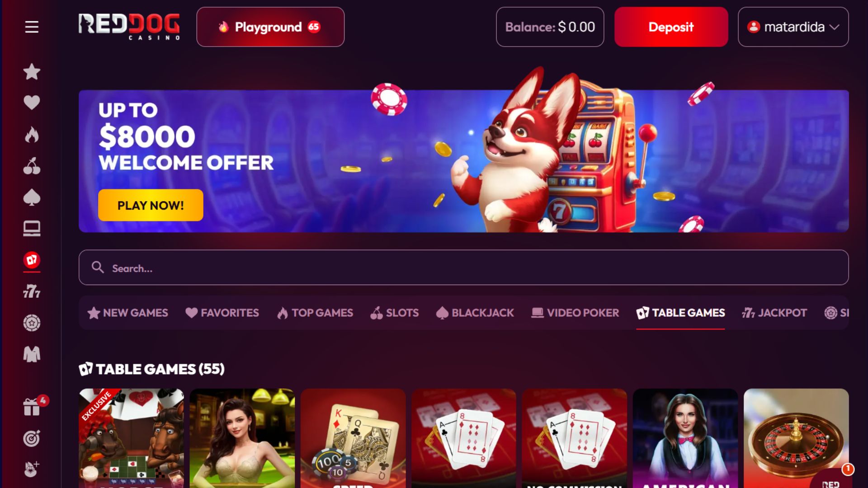The image size is (868, 488).
Task: Open the gift box rewards icon
Action: (x=32, y=407)
